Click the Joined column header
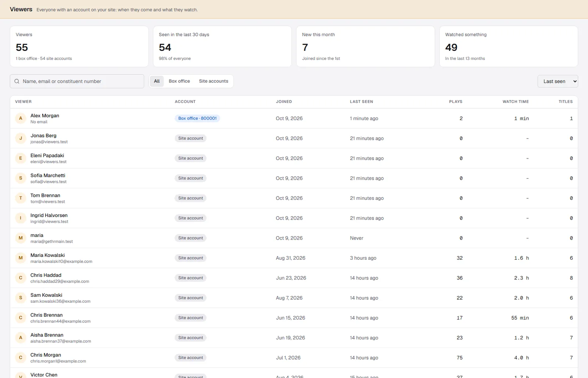The height and width of the screenshot is (378, 588). click(284, 101)
